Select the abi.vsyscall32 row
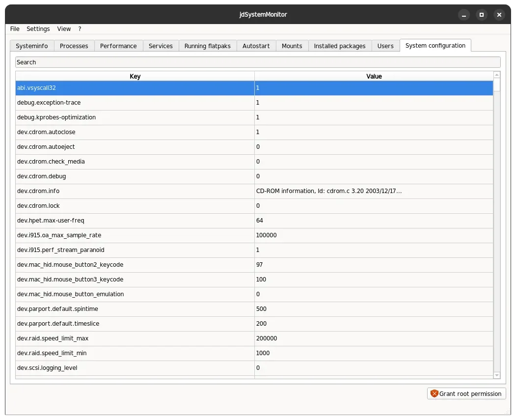The width and height of the screenshot is (516, 420). (254, 88)
